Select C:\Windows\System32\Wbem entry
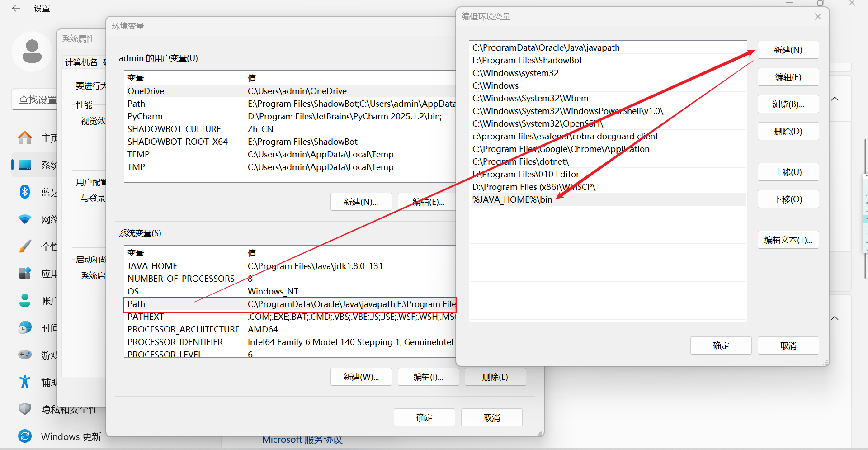 (608, 98)
